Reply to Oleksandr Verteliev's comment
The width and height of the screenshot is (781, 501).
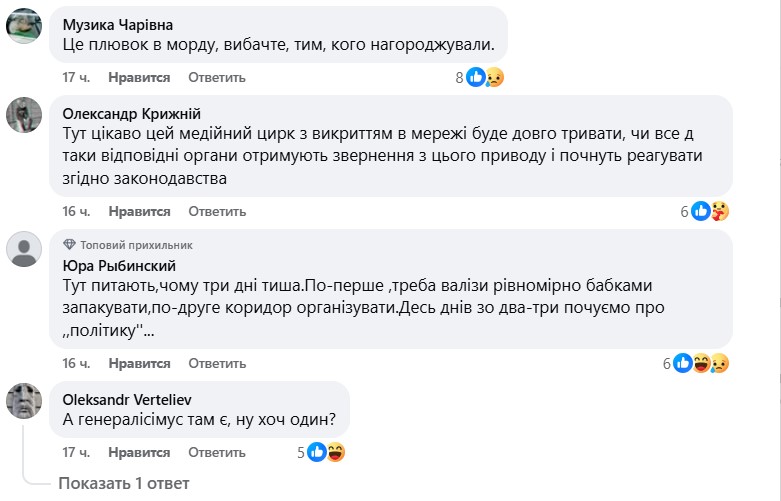pos(217,452)
